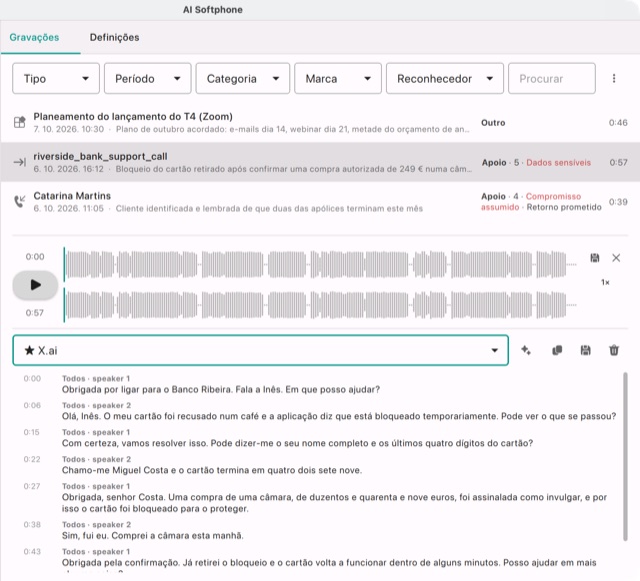
Task: Click the Outro category label
Action: click(x=493, y=123)
